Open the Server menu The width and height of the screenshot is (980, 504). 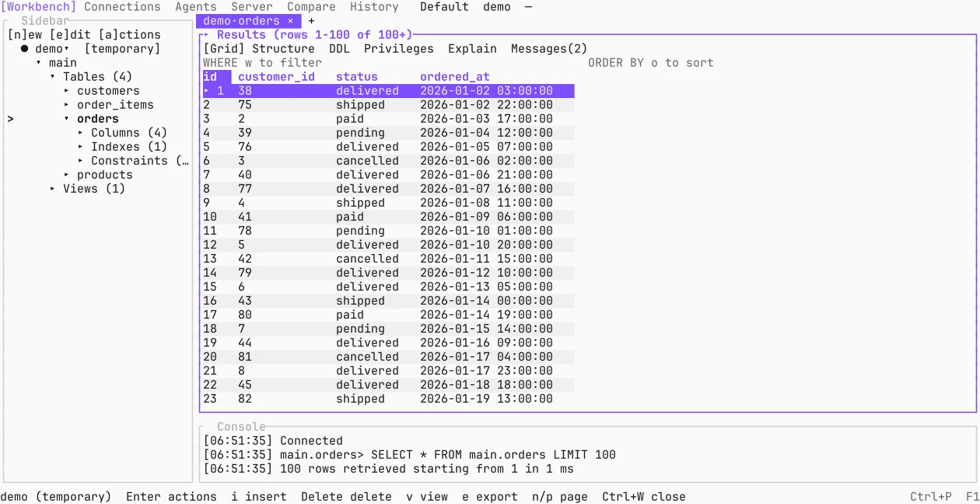[252, 7]
